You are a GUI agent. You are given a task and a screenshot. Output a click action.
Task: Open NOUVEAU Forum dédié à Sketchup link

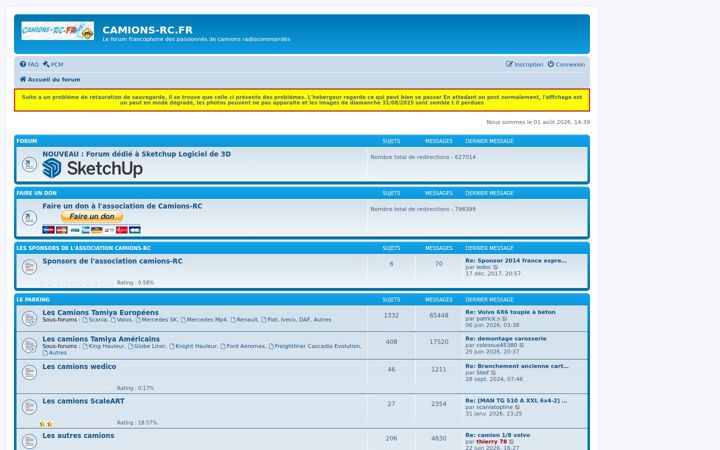[x=136, y=154]
